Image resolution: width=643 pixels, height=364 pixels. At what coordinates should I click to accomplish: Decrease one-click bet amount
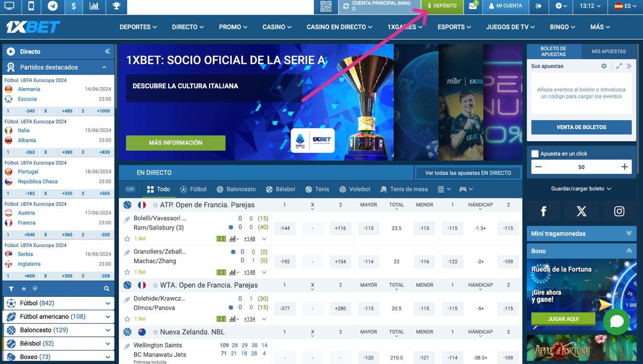(539, 167)
